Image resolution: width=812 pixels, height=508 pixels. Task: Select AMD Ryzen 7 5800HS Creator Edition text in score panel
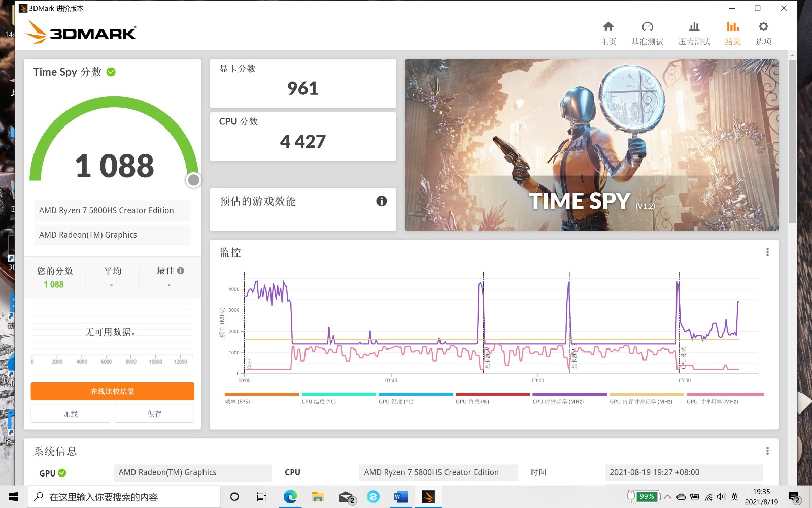(107, 210)
